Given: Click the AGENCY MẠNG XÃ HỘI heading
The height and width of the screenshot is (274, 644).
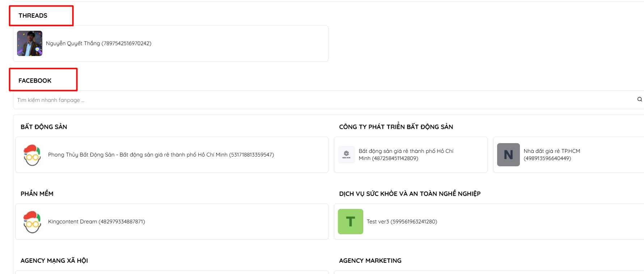Looking at the screenshot, I should [54, 261].
